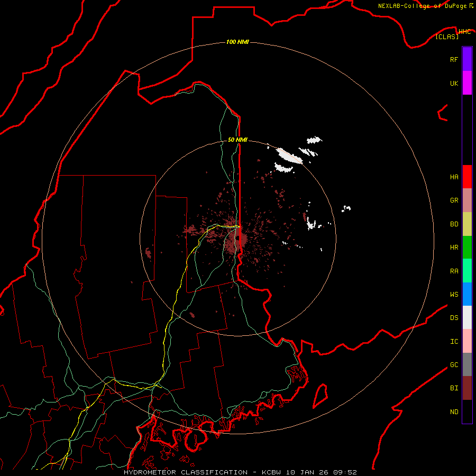Click the 'HHC' product code text
The width and height of the screenshot is (476, 476).
click(464, 32)
